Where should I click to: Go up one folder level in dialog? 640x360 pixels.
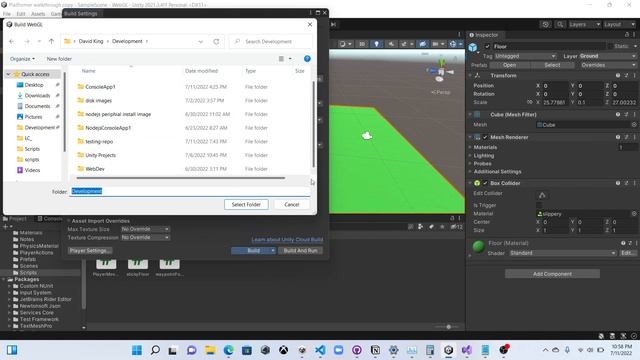51,41
